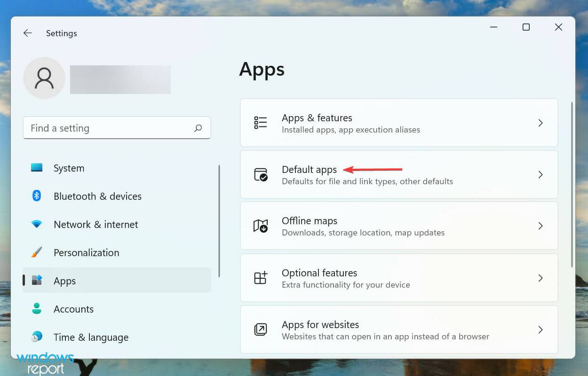Click the back arrow button
This screenshot has height=376, width=588.
27,33
